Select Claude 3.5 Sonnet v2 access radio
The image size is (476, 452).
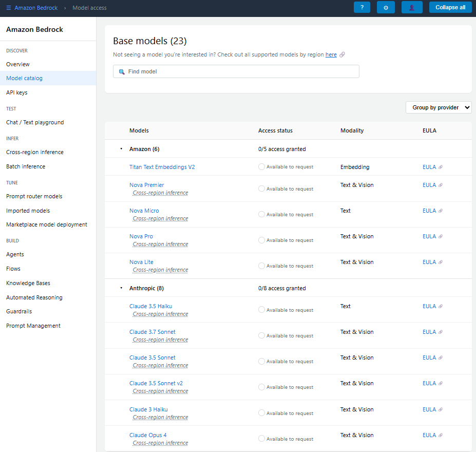[x=261, y=387]
